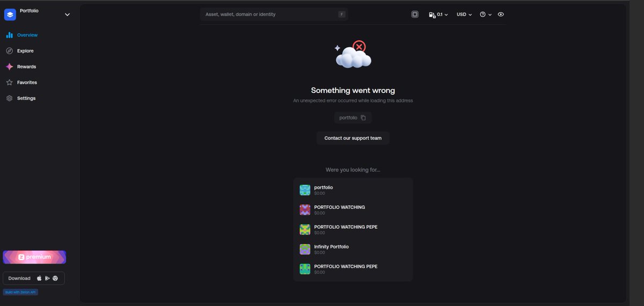This screenshot has height=306, width=644.
Task: Select the lowercase 'portfolio' suggestion
Action: (x=353, y=190)
